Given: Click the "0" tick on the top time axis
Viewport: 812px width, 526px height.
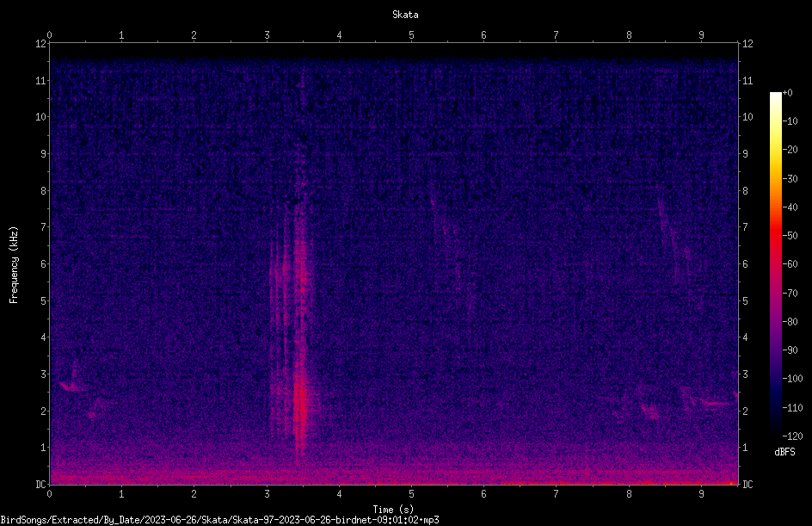Looking at the screenshot, I should [x=49, y=35].
